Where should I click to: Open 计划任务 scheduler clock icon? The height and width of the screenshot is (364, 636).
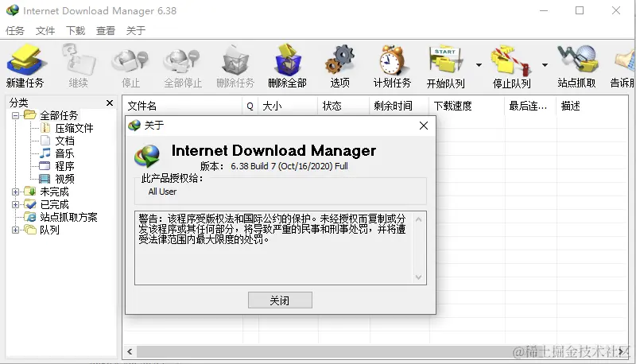point(392,67)
